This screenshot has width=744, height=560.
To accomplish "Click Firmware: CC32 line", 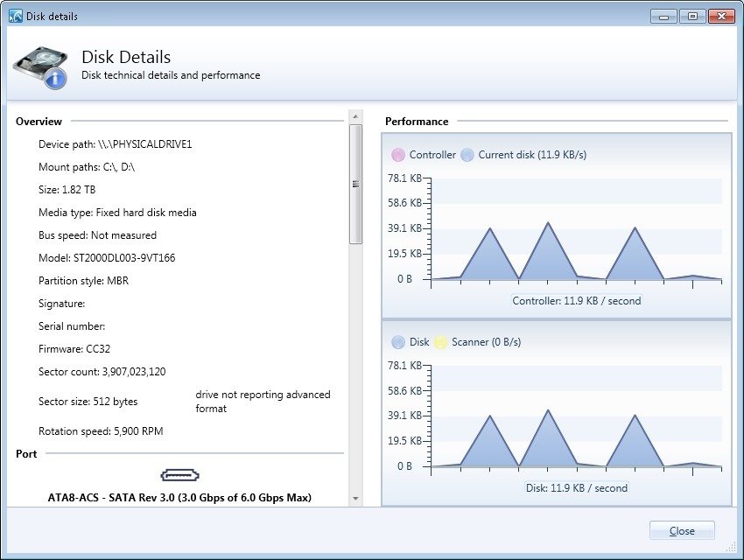I will [74, 349].
